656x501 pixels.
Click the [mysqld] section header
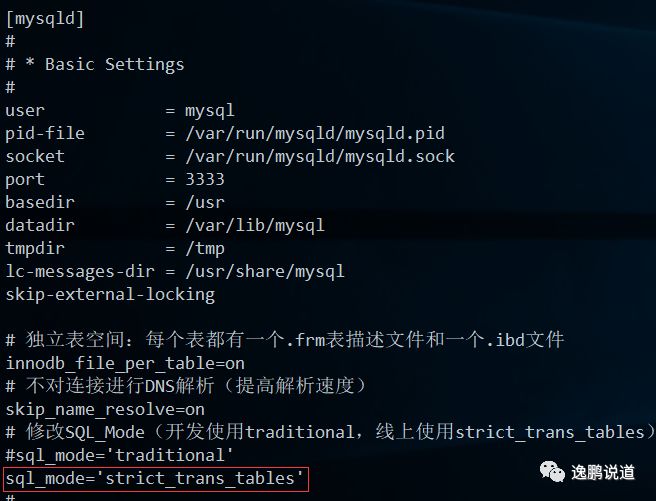(45, 18)
